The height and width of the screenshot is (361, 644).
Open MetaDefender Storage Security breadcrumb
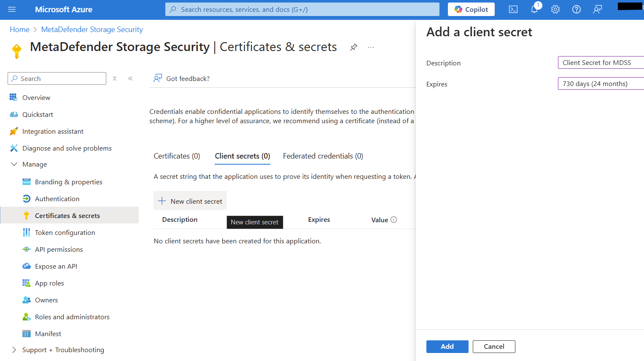[92, 30]
